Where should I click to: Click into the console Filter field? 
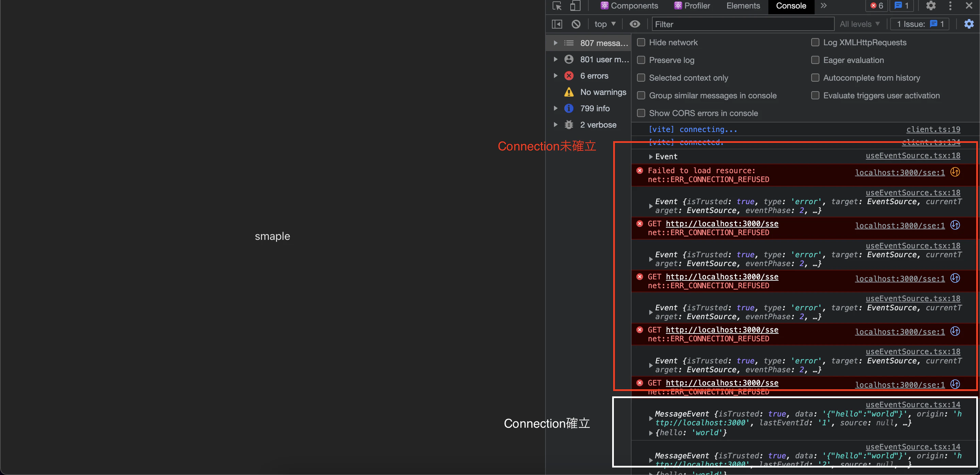click(x=742, y=24)
